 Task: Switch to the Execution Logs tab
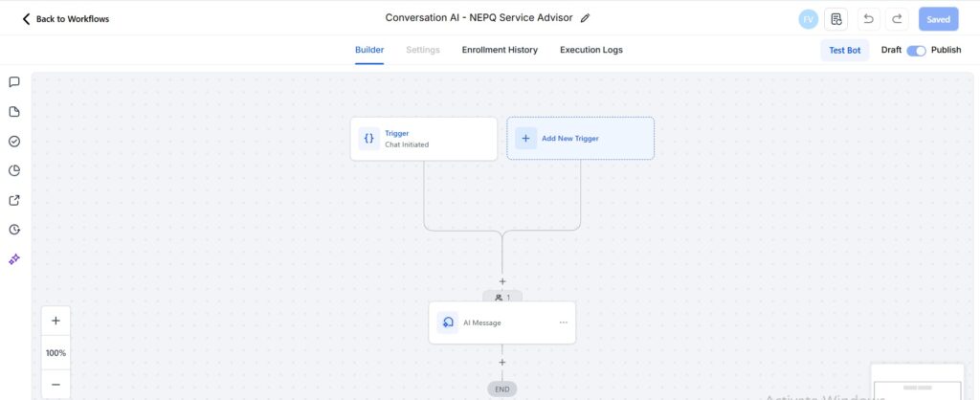pyautogui.click(x=591, y=50)
